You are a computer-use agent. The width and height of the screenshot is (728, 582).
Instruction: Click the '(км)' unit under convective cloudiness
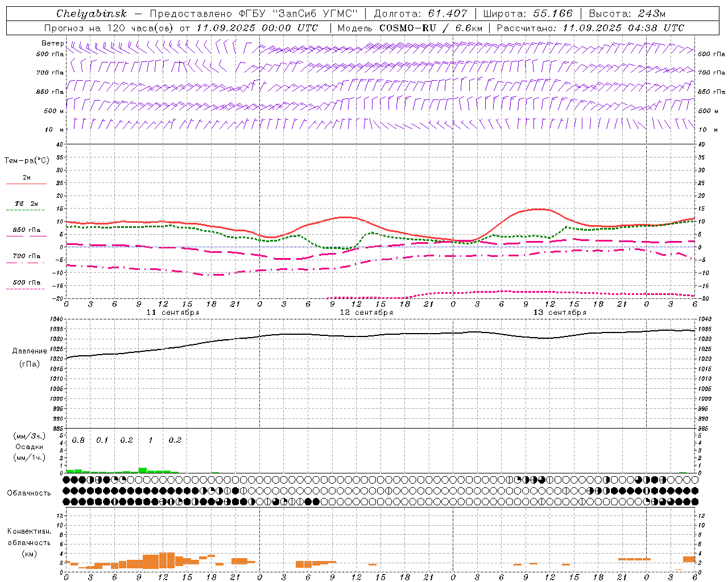click(x=30, y=554)
